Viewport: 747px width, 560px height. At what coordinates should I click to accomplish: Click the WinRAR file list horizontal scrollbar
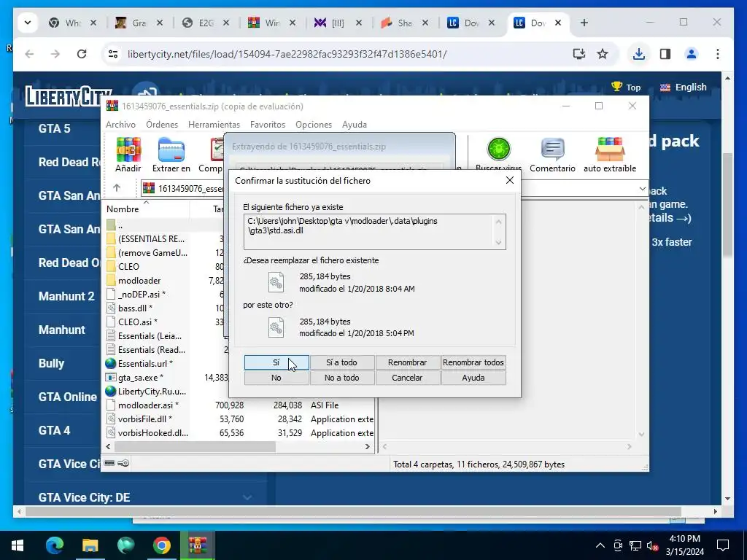click(x=195, y=447)
